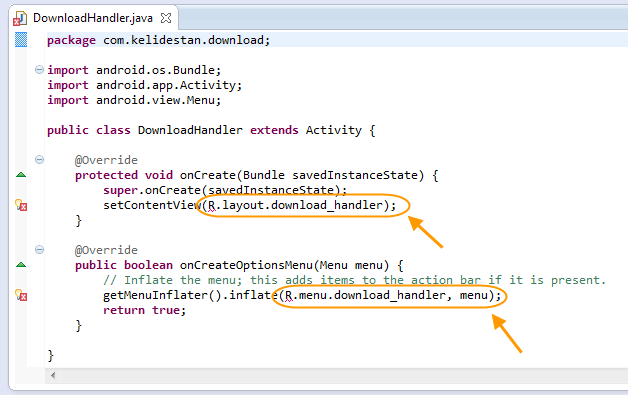Click the blue marker beside the package line
This screenshot has width=628, height=395.
click(x=21, y=40)
